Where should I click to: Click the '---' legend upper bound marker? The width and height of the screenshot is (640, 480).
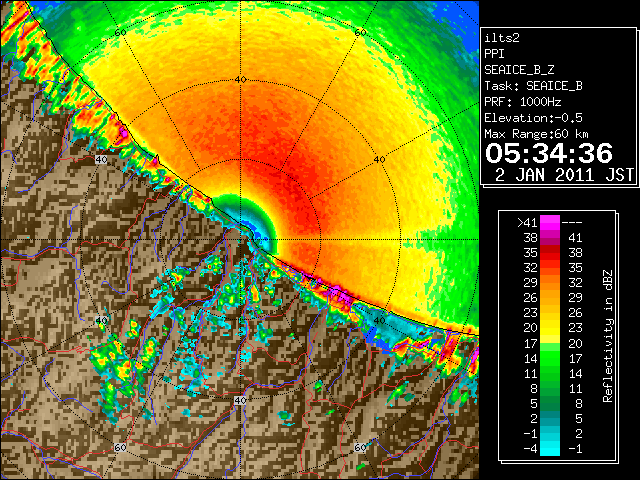pyautogui.click(x=572, y=223)
